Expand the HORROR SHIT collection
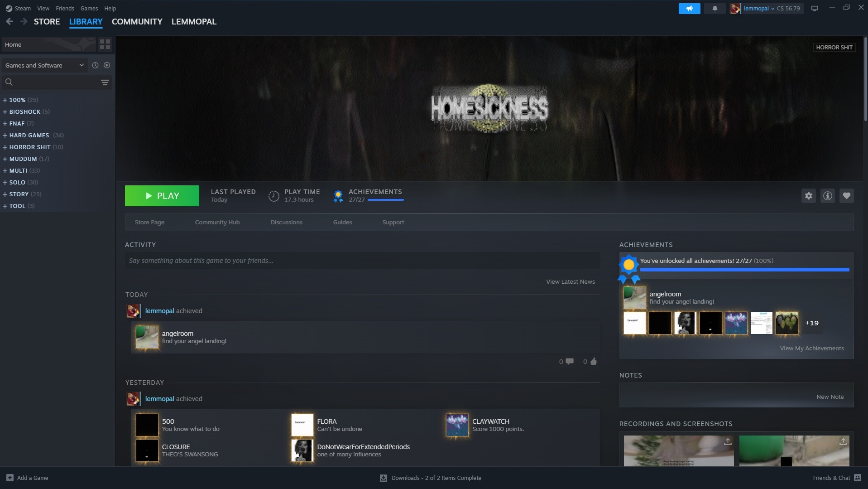 pos(5,147)
